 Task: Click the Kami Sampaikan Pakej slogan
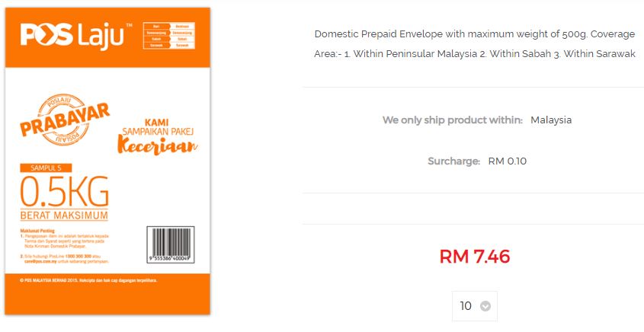coord(158,127)
